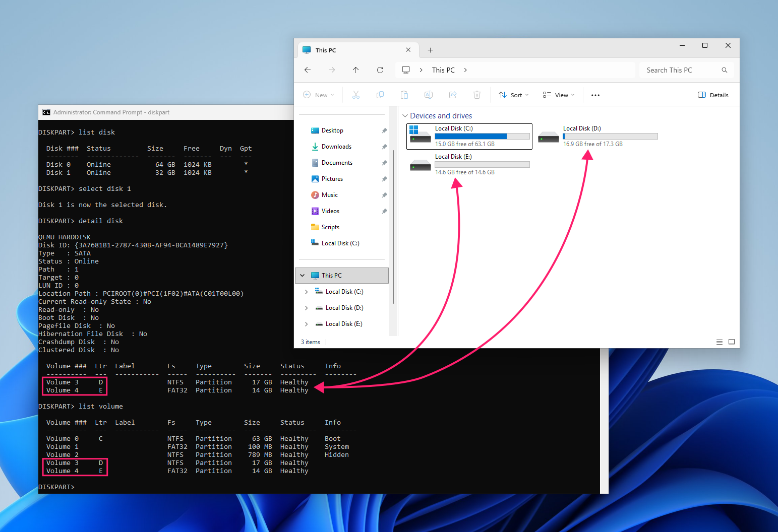Open Videos in quick access
Image resolution: width=778 pixels, height=532 pixels.
pyautogui.click(x=330, y=211)
